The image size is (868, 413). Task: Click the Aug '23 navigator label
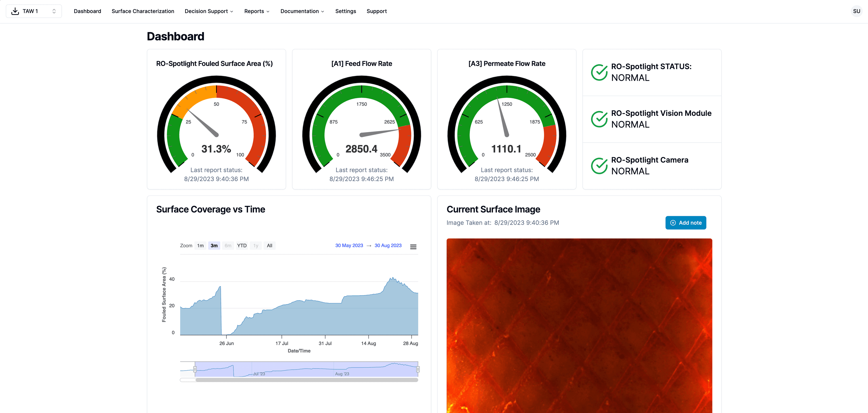pyautogui.click(x=342, y=374)
